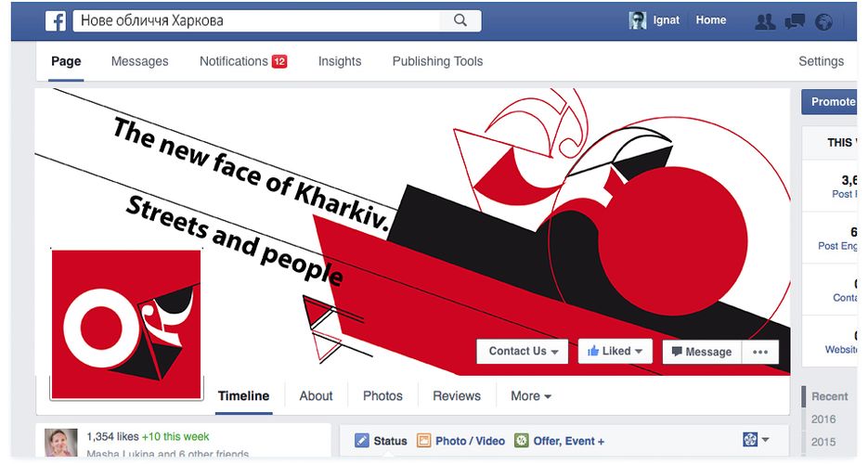Open the audience selector icon in composer

(x=756, y=440)
